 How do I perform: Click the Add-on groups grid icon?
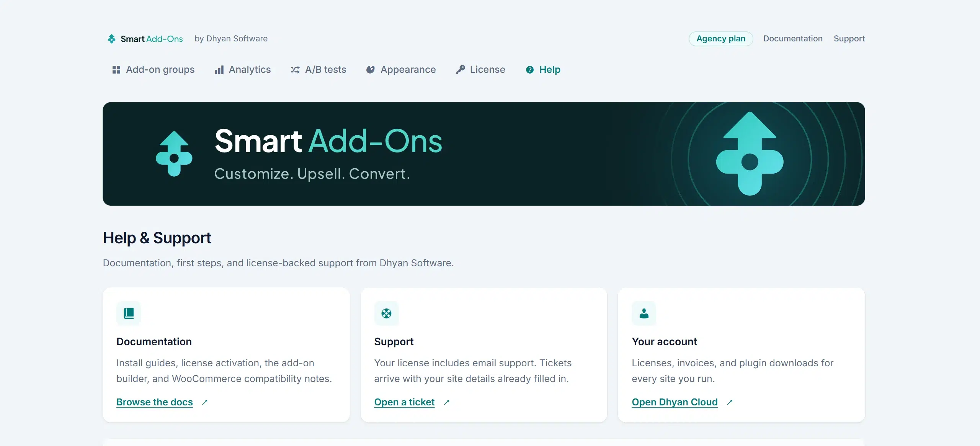(116, 70)
